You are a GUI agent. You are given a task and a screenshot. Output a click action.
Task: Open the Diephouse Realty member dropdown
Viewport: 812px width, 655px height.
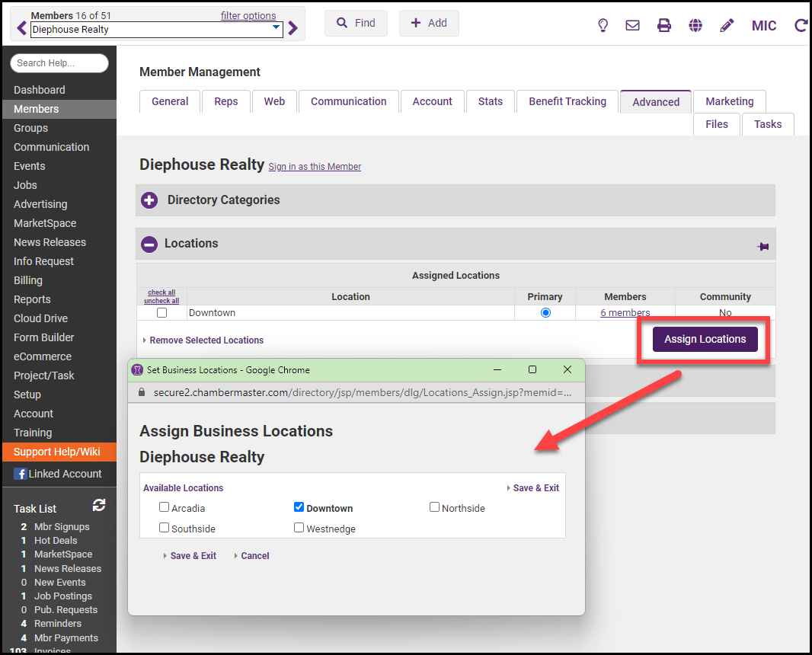tap(276, 29)
